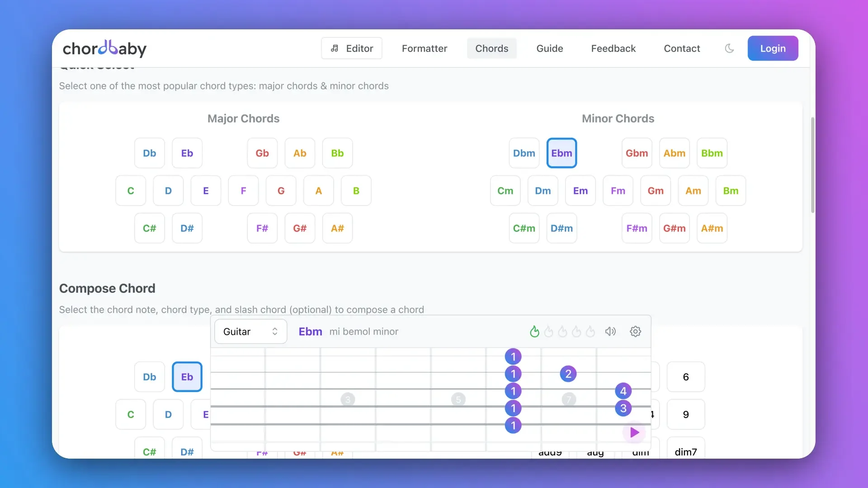
Task: Open the Feedback link
Action: coord(613,48)
